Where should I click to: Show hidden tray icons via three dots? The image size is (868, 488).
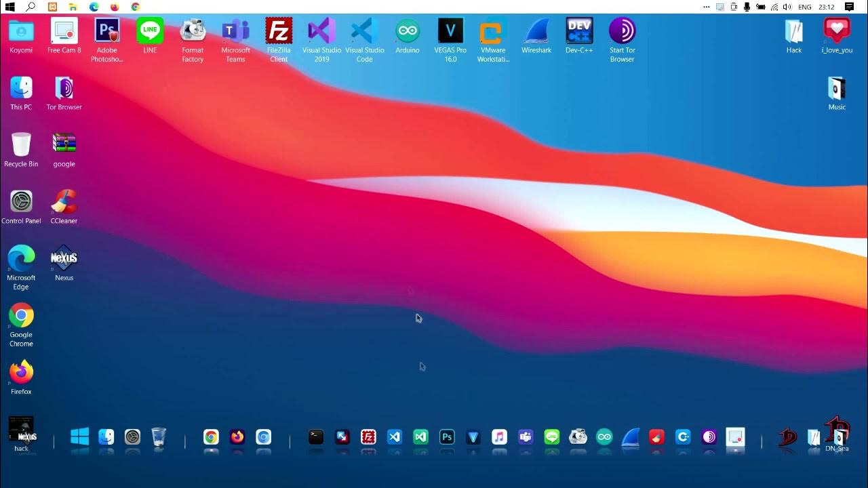pyautogui.click(x=707, y=7)
